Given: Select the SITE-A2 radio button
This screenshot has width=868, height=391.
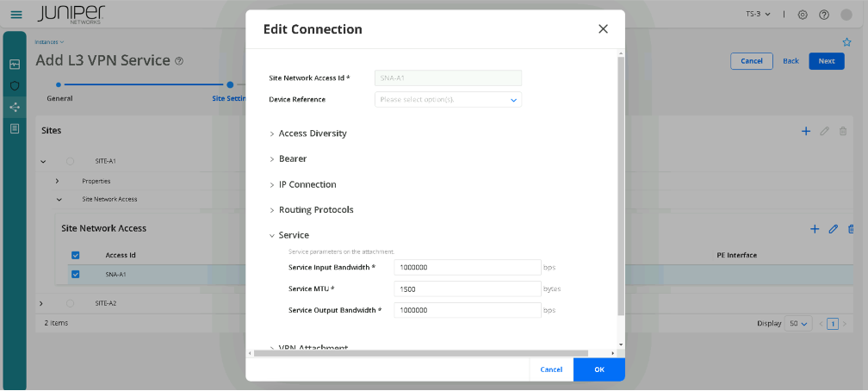Looking at the screenshot, I should 70,303.
